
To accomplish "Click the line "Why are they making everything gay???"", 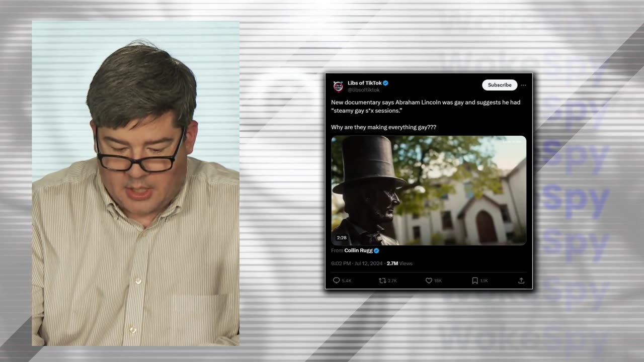I will click(x=383, y=127).
